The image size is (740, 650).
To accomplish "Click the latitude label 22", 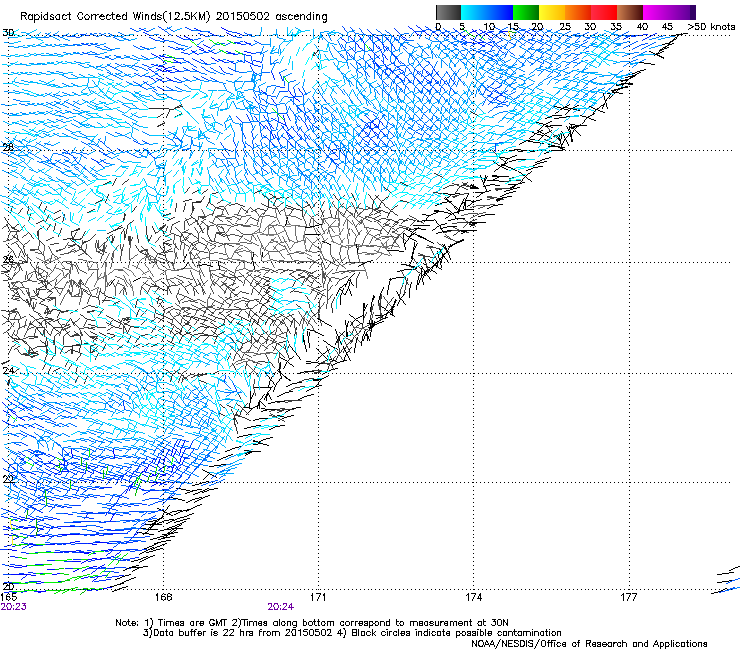I will 8,479.
